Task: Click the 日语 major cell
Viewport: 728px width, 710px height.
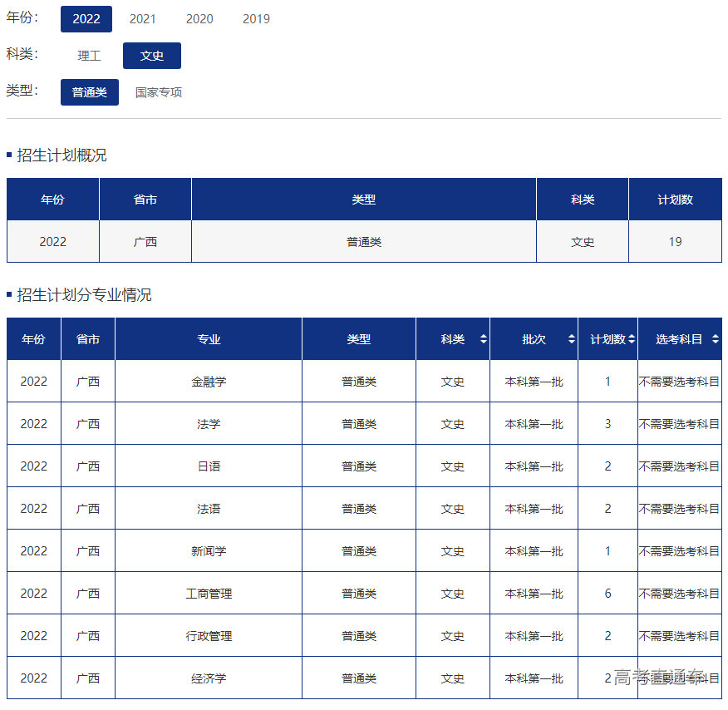Action: [x=209, y=466]
